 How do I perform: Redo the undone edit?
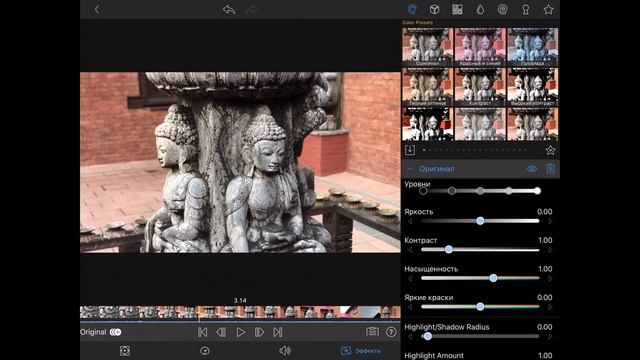(x=251, y=9)
